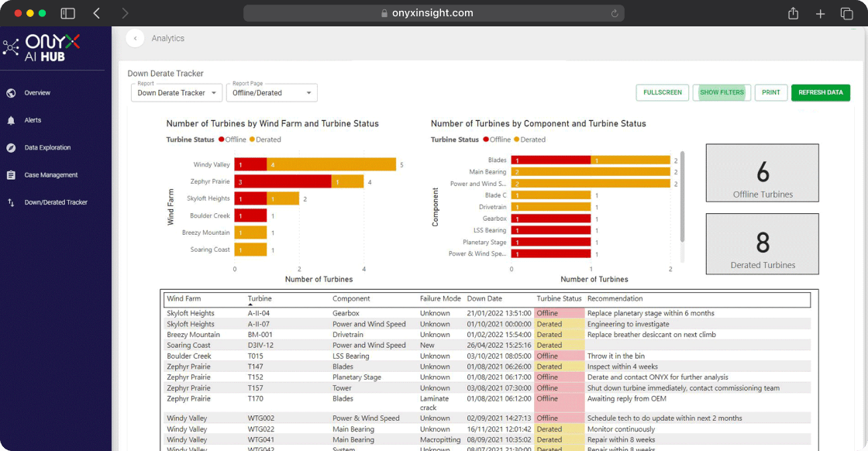This screenshot has height=451, width=868.
Task: Click Boulder Creek bar in Wind Farm chart
Action: pos(251,216)
